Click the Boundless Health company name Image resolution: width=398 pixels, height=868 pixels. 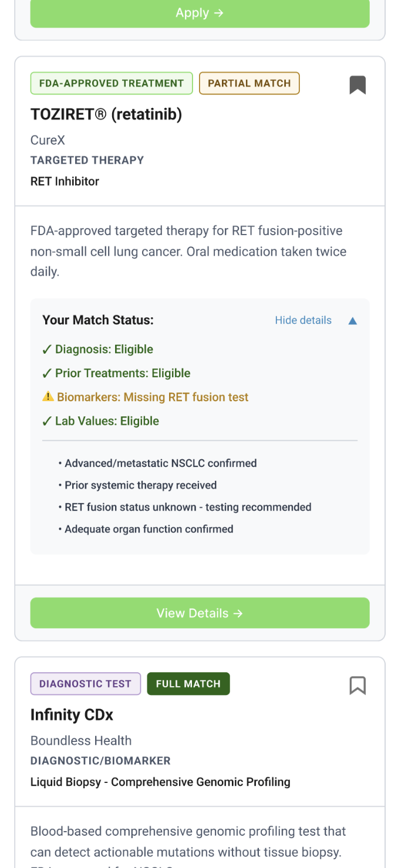81,741
